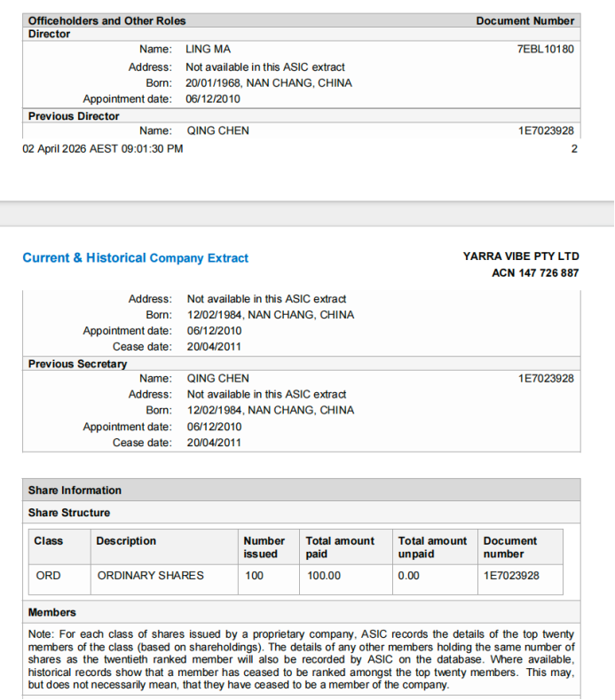Select the ACN 147 726 887 text

point(534,273)
